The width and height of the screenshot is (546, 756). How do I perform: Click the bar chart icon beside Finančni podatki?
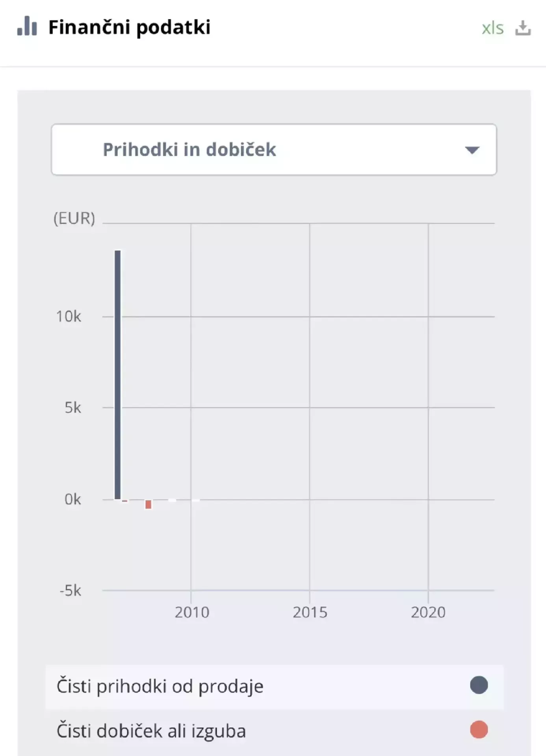27,26
